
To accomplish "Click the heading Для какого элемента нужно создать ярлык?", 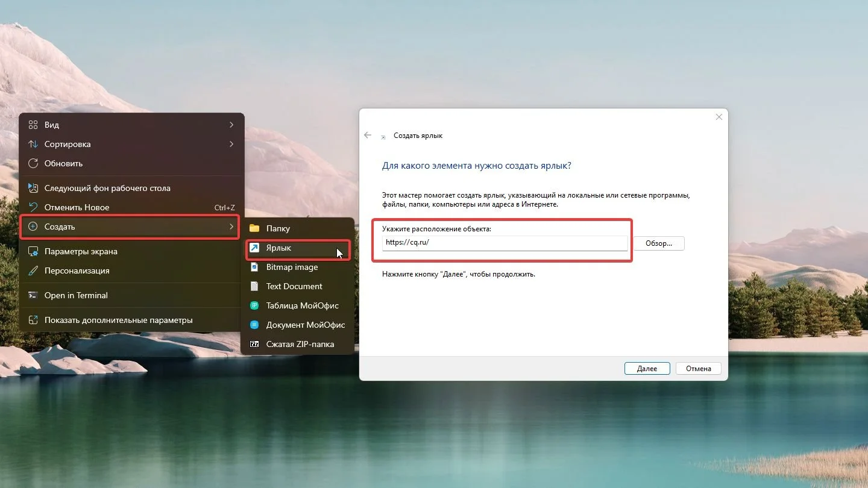I will pos(477,165).
